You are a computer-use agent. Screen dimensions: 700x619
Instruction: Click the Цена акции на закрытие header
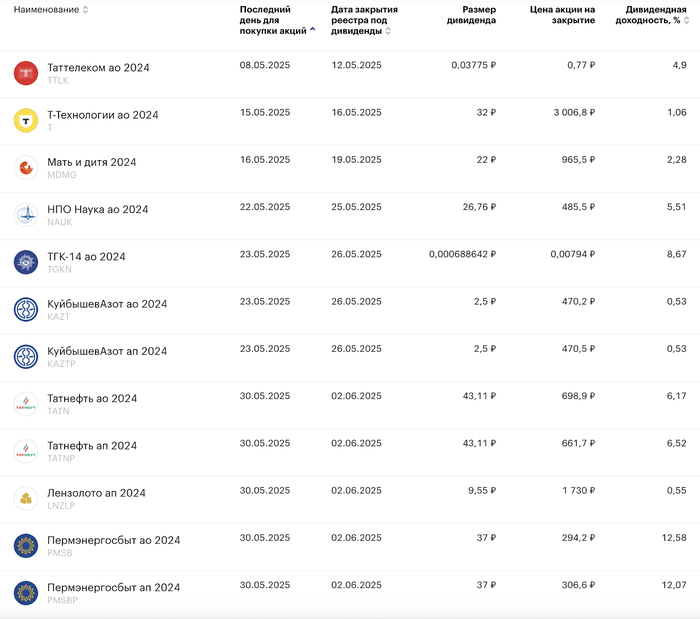tap(562, 15)
